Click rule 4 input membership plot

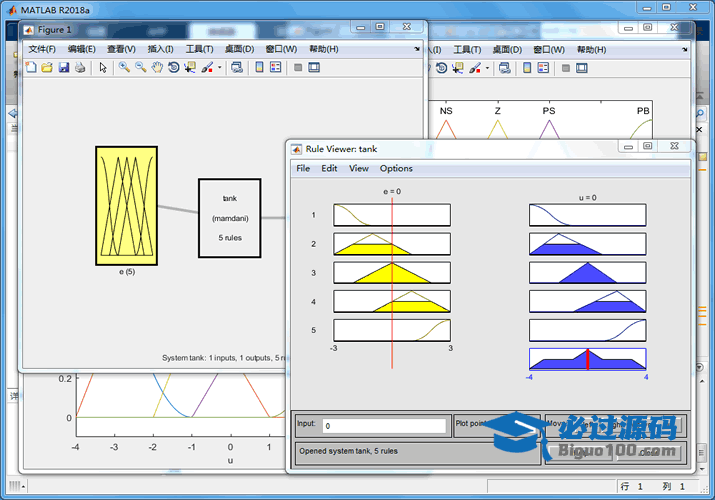[392, 301]
